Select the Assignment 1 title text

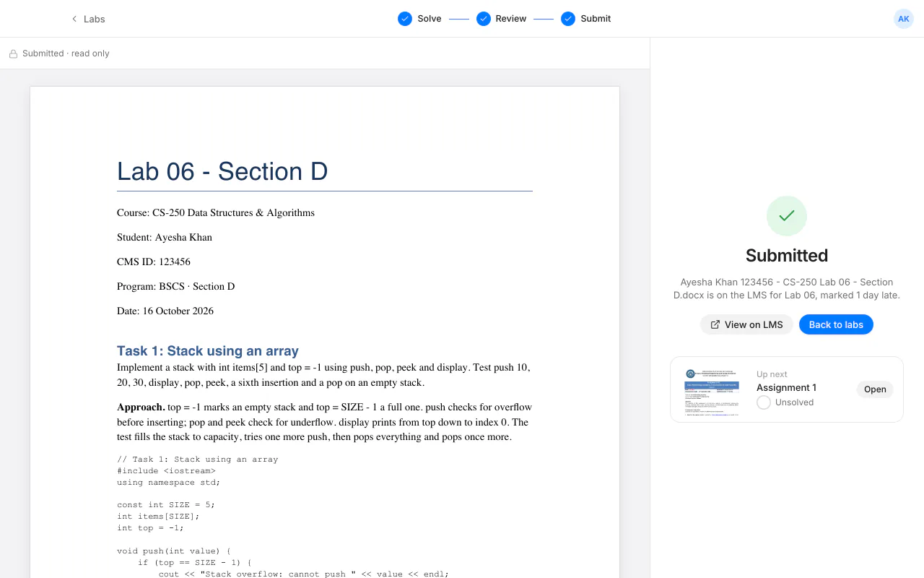(786, 387)
